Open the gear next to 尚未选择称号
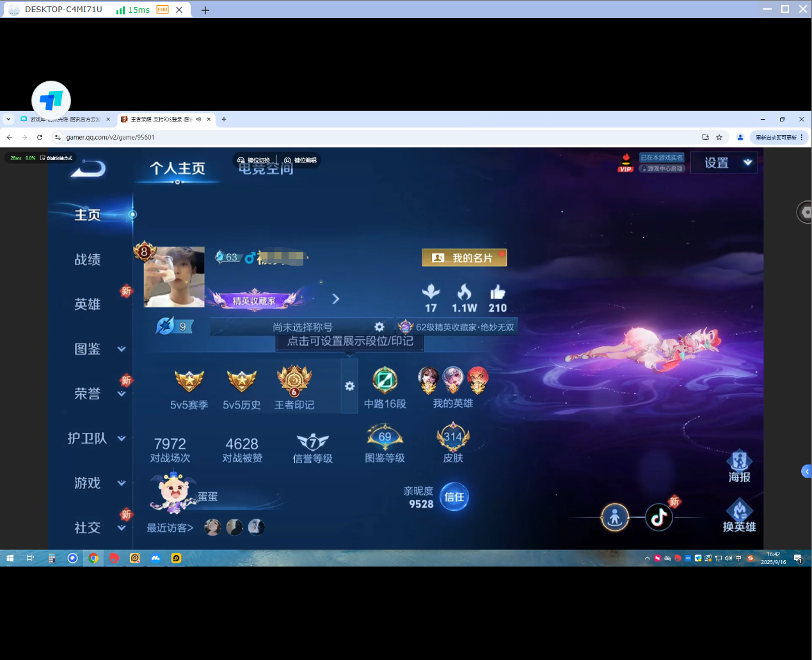 [x=379, y=326]
